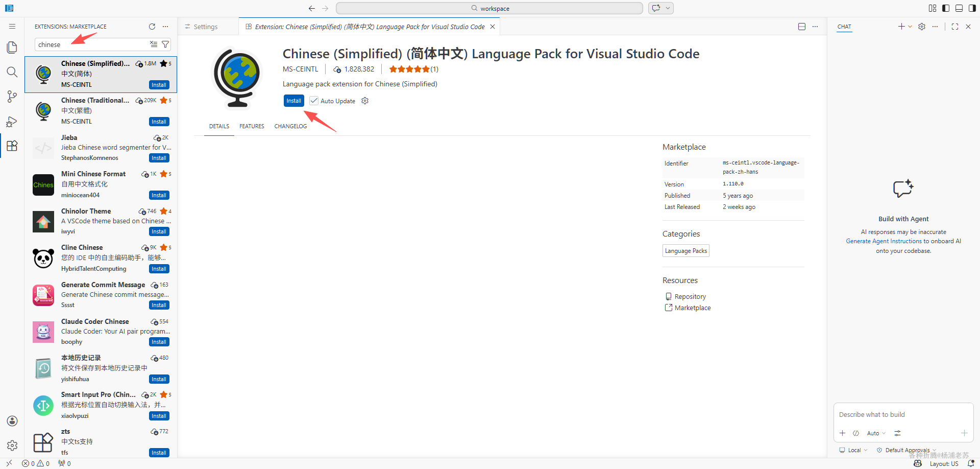Screen dimensions: 980x469
Task: Select the CHAT panel tab
Action: coord(844,27)
